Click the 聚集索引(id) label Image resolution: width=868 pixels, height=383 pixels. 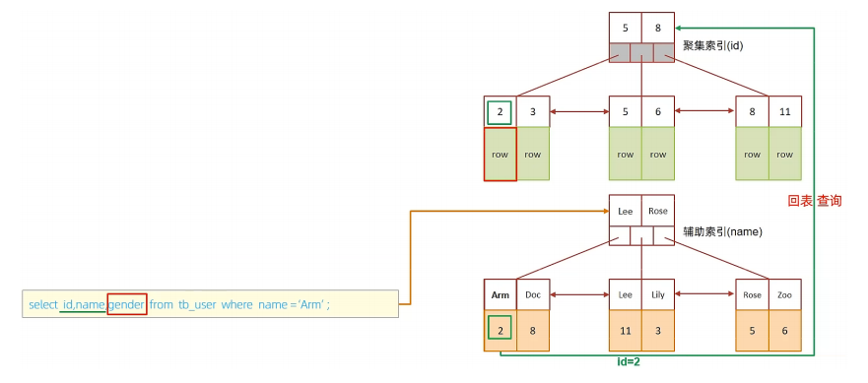point(713,47)
